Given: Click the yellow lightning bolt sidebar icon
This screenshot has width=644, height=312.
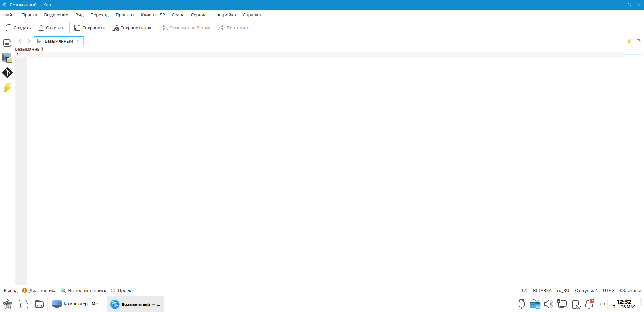Looking at the screenshot, I should tap(7, 87).
